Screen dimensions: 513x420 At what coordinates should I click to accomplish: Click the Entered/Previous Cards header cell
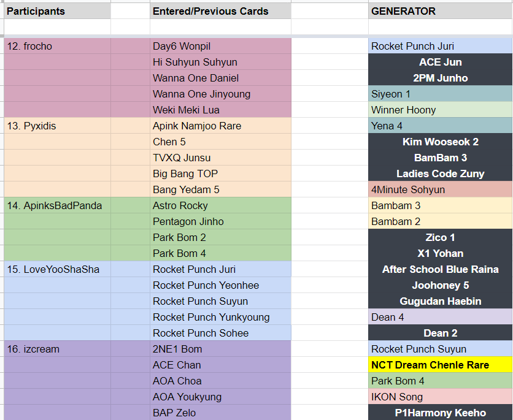tap(220, 11)
